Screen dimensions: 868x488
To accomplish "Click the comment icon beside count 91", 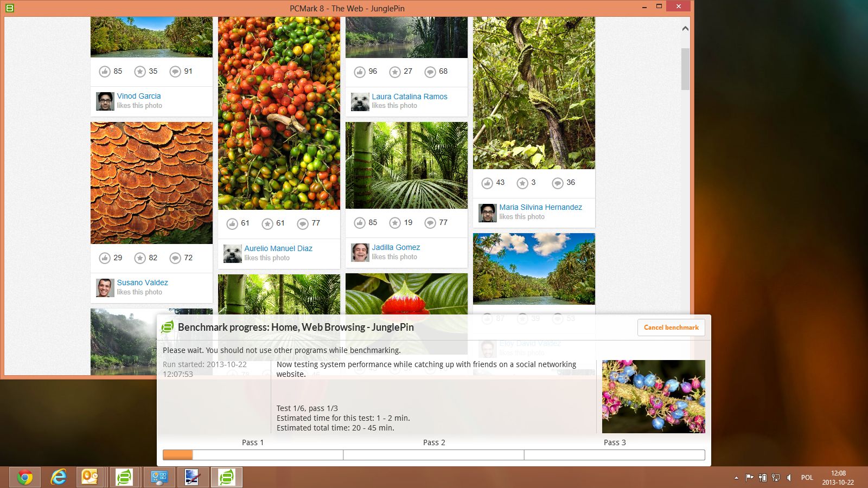I will (x=175, y=72).
